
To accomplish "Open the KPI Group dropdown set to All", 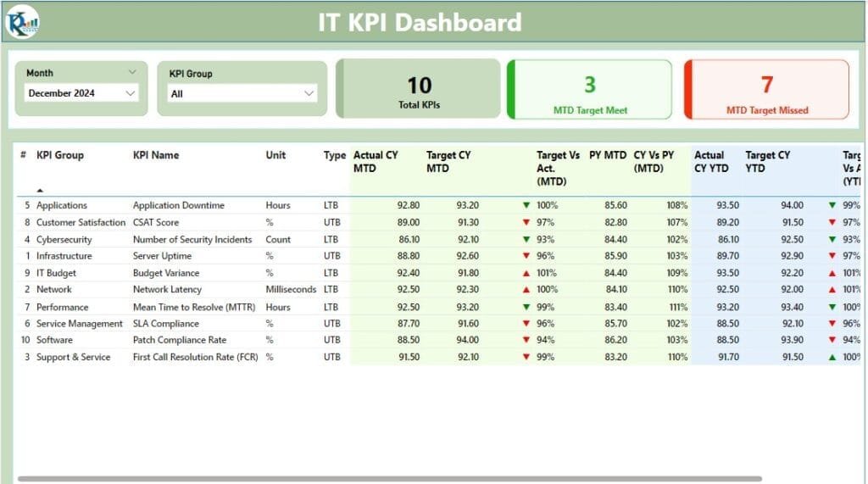I will [242, 93].
